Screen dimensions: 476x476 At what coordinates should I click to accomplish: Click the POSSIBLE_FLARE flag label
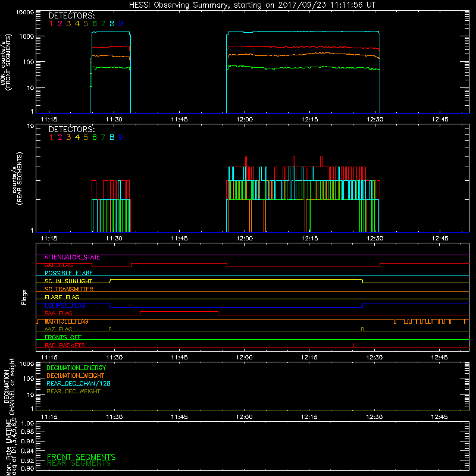(68, 273)
